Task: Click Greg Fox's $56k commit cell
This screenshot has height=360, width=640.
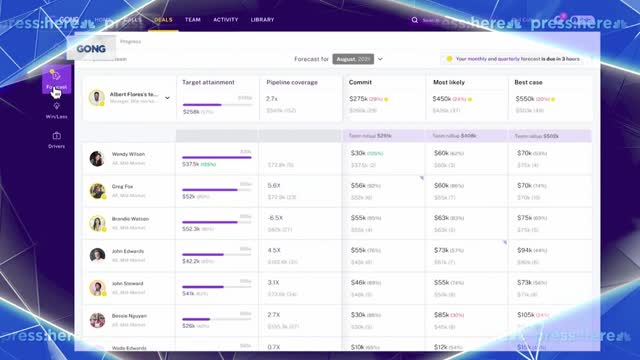Action: (384, 191)
